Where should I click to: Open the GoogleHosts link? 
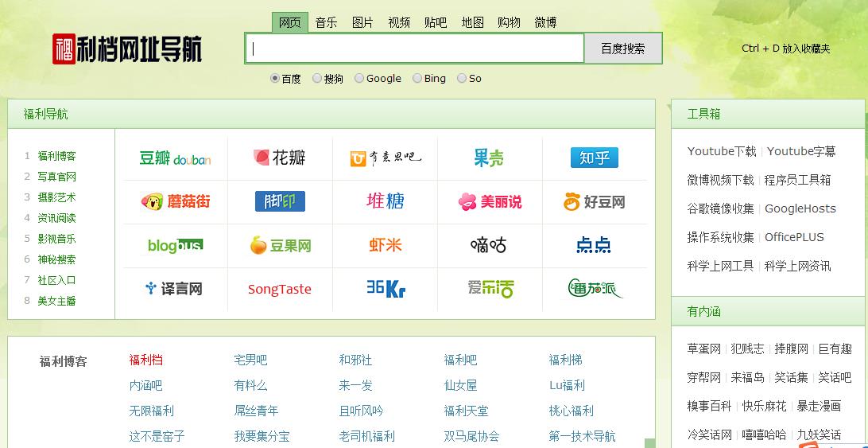[x=800, y=208]
